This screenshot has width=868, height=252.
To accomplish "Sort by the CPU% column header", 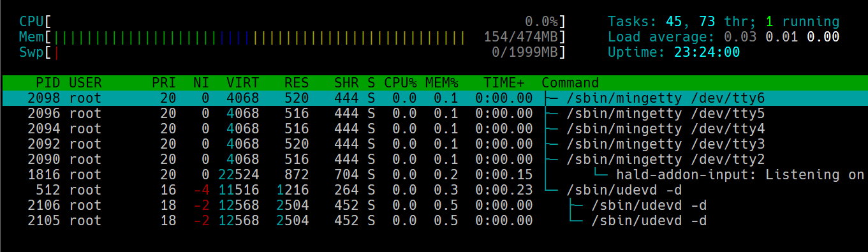I will (400, 83).
